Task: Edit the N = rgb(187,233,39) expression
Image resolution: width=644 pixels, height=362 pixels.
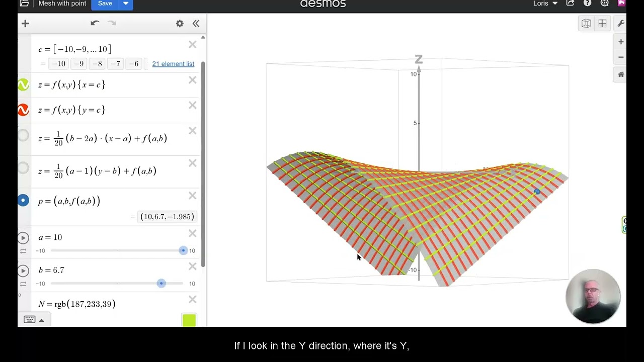Action: (x=77, y=304)
